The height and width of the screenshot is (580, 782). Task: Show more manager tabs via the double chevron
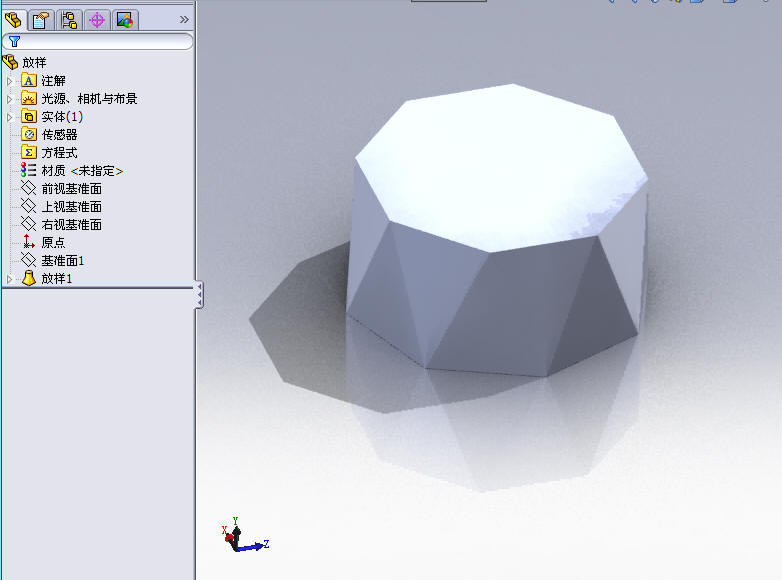click(184, 19)
